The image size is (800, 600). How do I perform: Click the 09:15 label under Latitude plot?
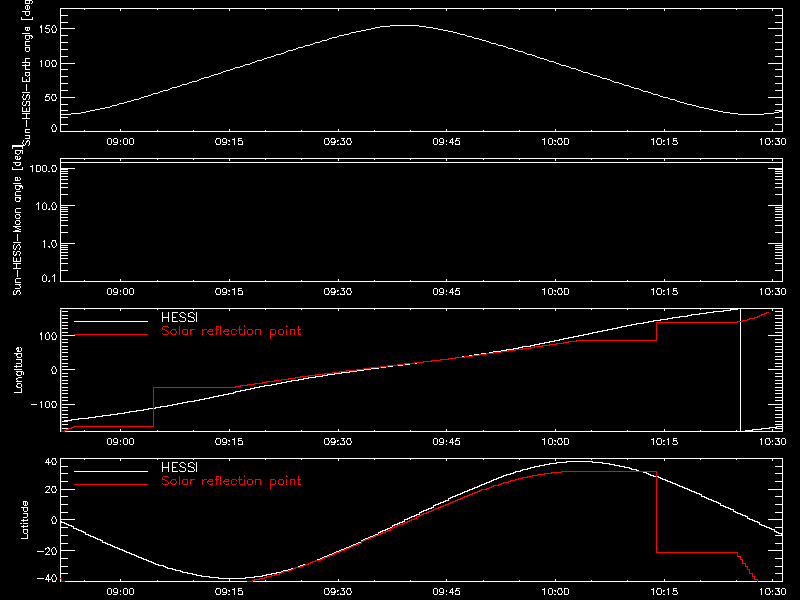(x=229, y=592)
